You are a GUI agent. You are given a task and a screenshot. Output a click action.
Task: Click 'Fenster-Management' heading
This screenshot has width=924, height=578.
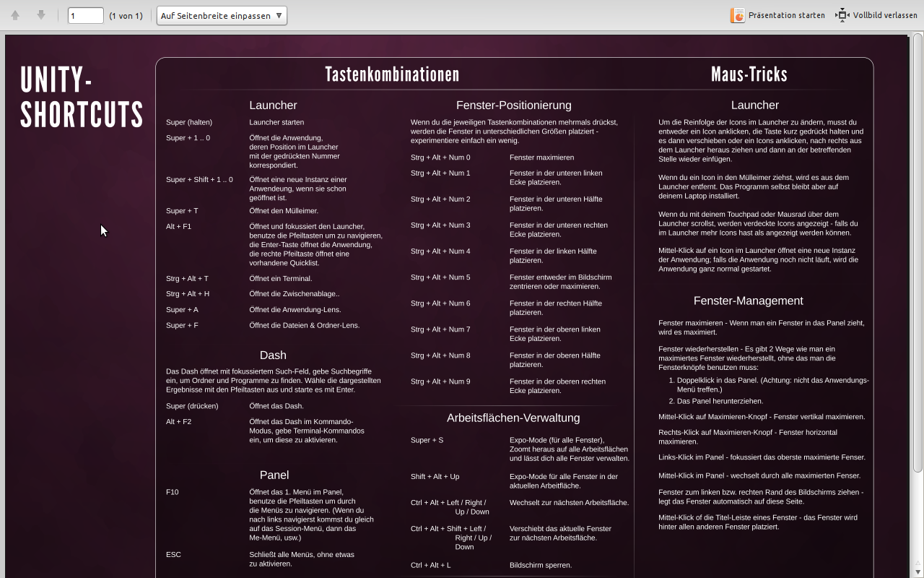[x=748, y=301]
